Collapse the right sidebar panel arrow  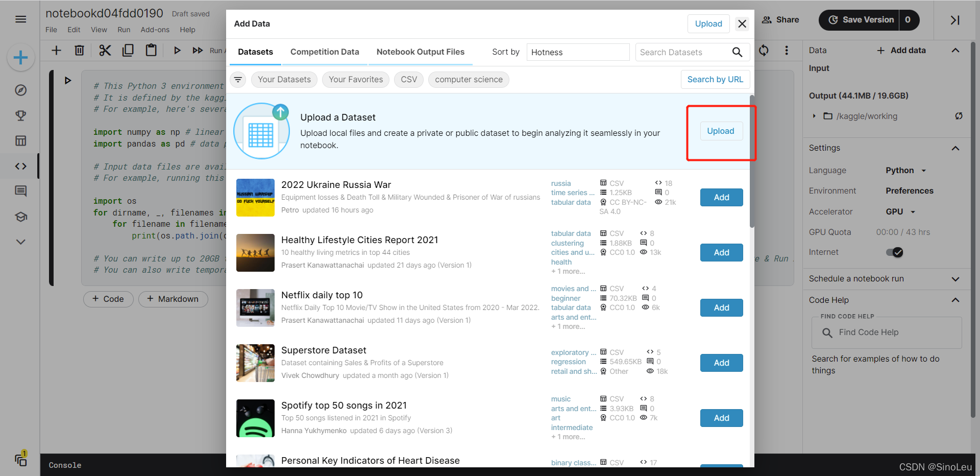[955, 20]
